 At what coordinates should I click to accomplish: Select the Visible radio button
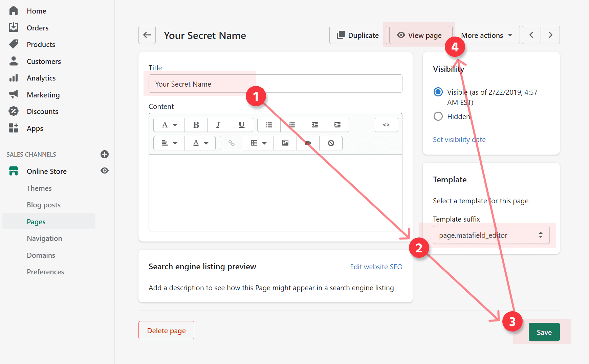tap(438, 92)
